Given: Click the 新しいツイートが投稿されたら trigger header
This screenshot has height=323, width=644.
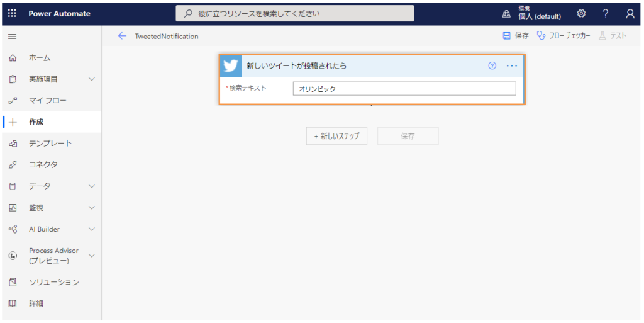Looking at the screenshot, I should (x=372, y=65).
